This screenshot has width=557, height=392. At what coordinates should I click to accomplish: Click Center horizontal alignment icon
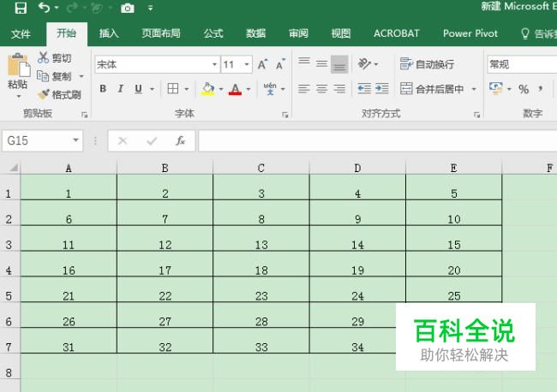322,89
